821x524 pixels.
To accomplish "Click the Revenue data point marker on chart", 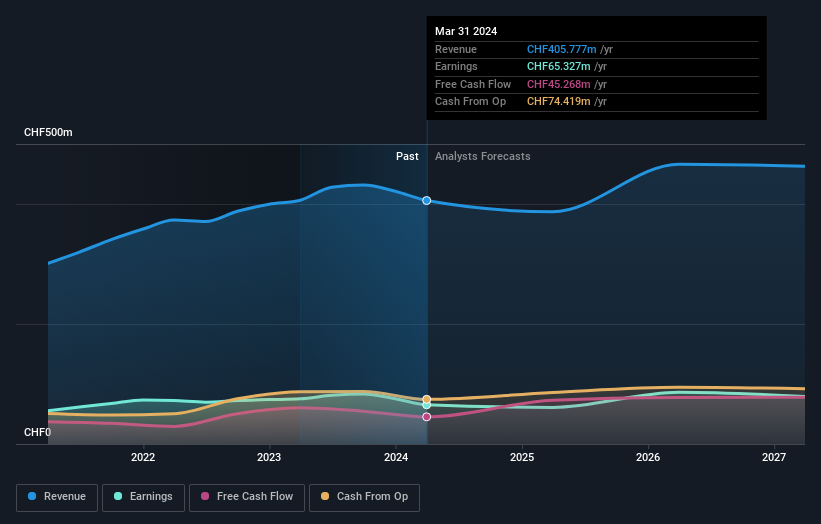I will pyautogui.click(x=427, y=200).
